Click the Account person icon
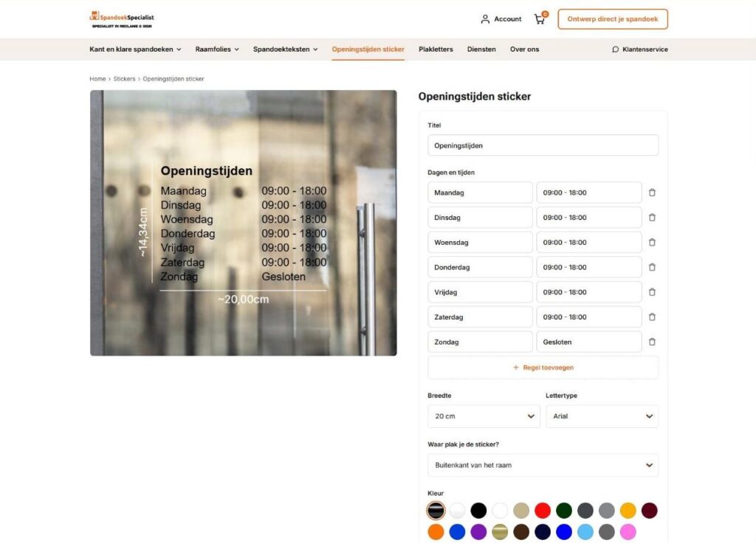 coord(485,19)
